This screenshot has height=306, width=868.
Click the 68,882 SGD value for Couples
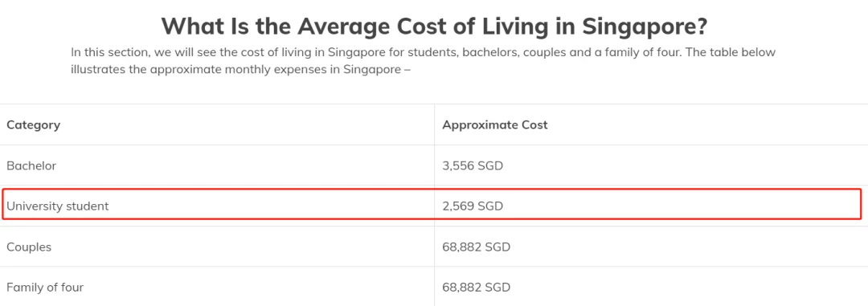click(476, 247)
